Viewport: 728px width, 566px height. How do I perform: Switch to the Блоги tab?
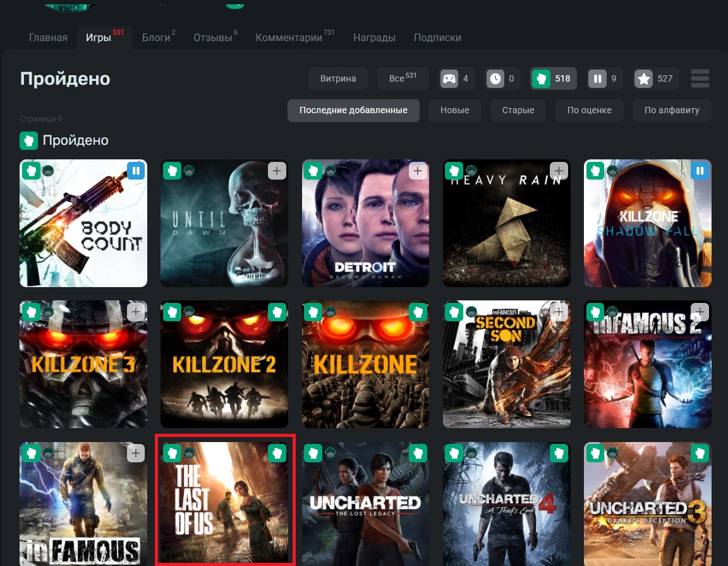[159, 38]
